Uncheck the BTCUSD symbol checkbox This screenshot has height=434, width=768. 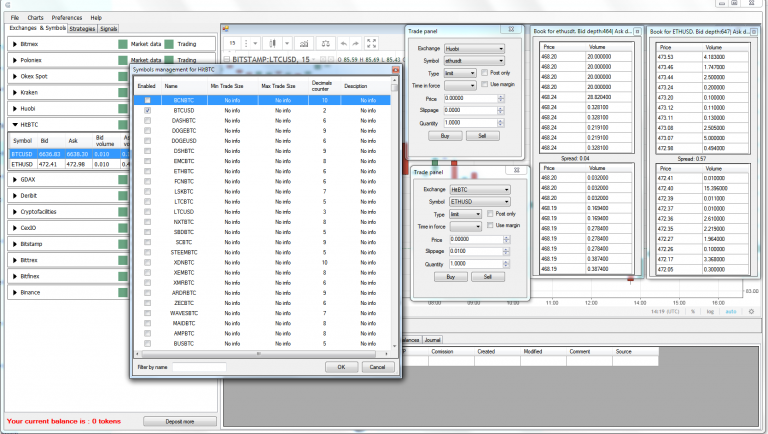(147, 110)
